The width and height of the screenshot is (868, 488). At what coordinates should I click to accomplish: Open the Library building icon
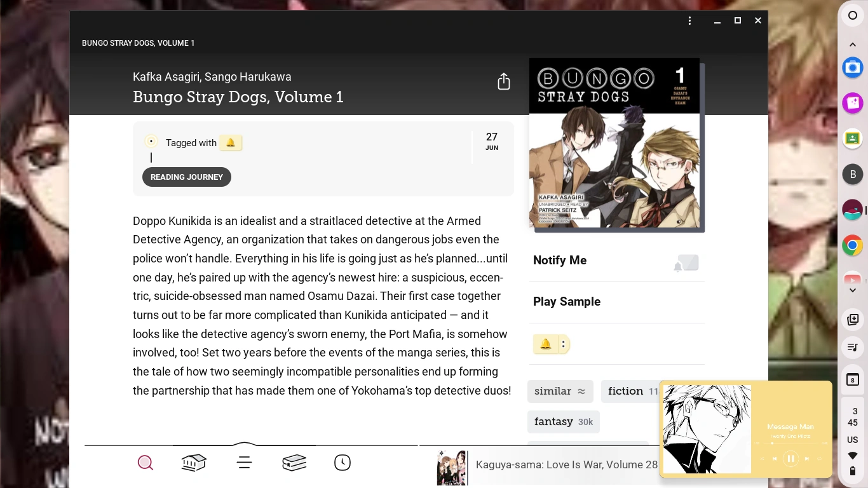pyautogui.click(x=194, y=463)
